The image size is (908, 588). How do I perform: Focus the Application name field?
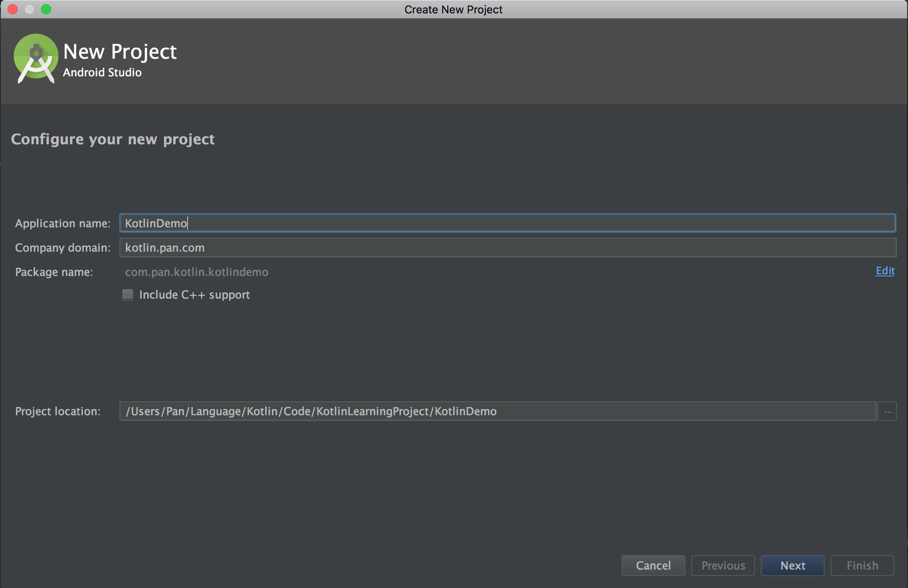[x=508, y=223]
